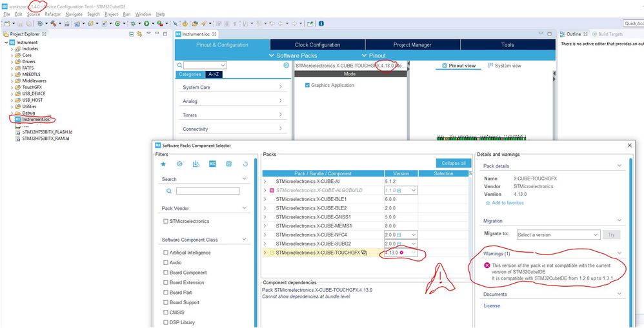
Task: Click the Add to favorites link
Action: pyautogui.click(x=508, y=203)
